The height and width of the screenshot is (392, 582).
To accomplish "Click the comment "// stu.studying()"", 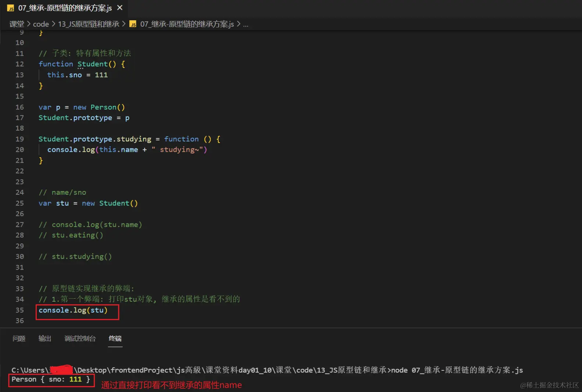I will coord(75,256).
